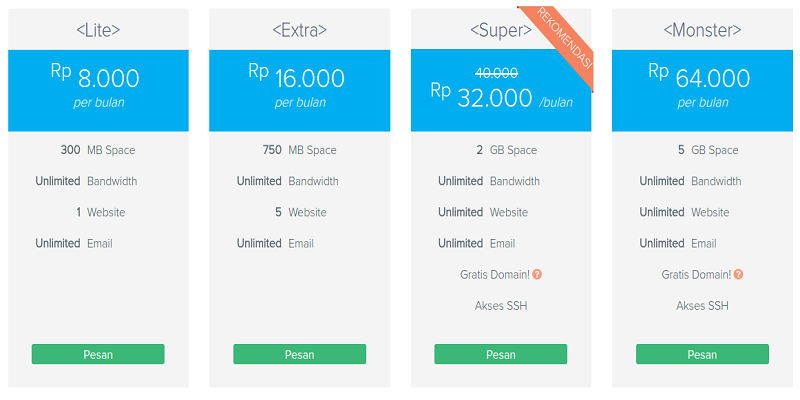Click the <Monster> plan title
The image size is (800, 400).
pyautogui.click(x=702, y=30)
